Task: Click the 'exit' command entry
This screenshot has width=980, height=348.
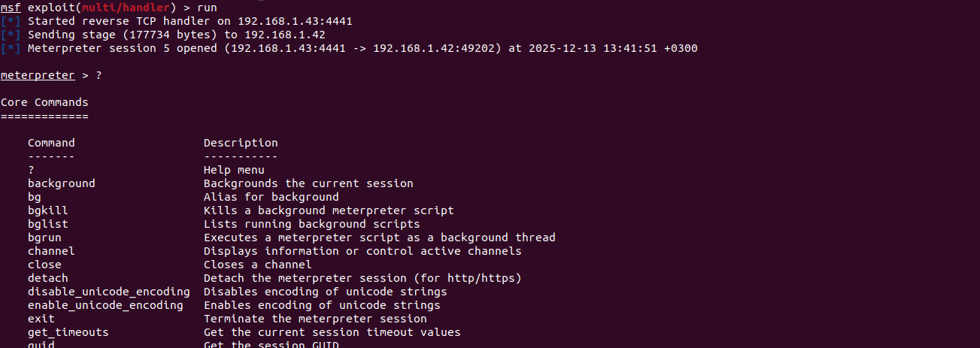Action: (41, 319)
